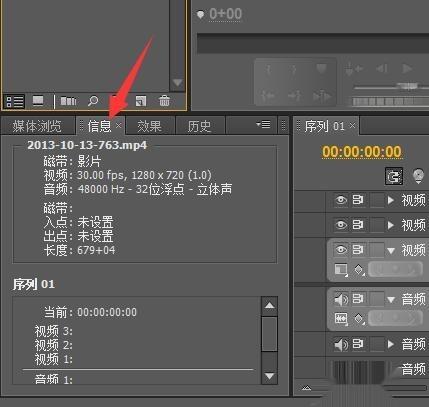
Task: Click Set Unnumbered Marker in source monitor
Action: (x=321, y=69)
